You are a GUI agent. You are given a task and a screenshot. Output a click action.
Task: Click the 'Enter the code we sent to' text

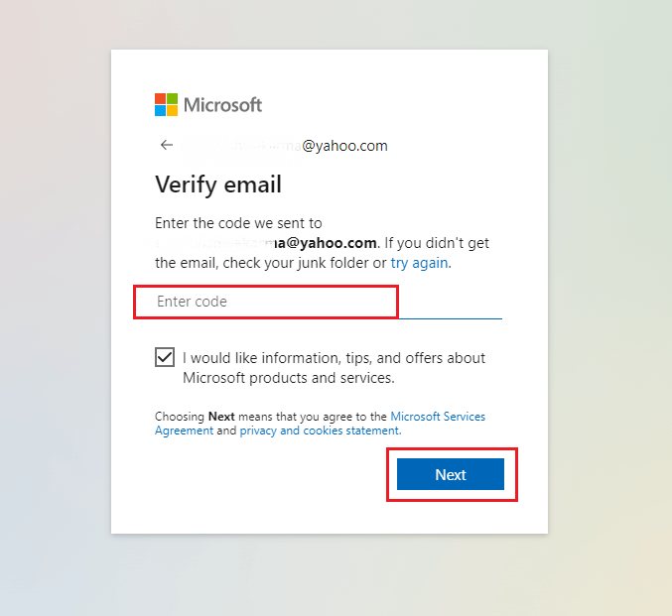238,223
